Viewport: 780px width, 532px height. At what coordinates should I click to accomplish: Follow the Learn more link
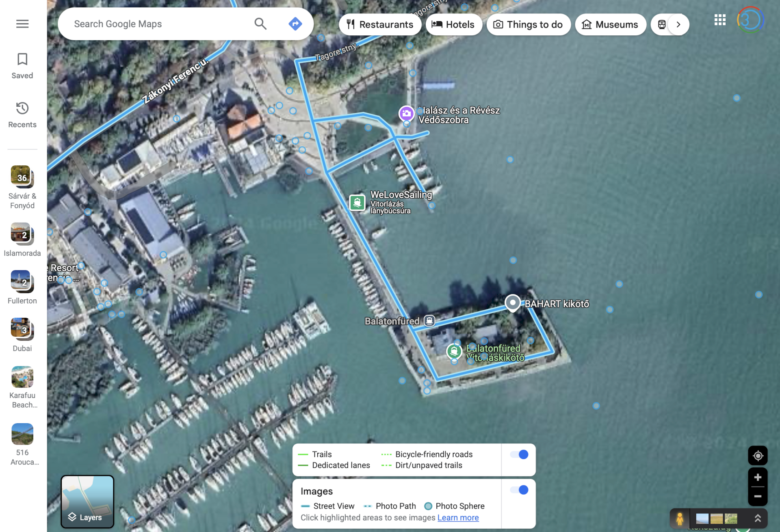point(458,517)
